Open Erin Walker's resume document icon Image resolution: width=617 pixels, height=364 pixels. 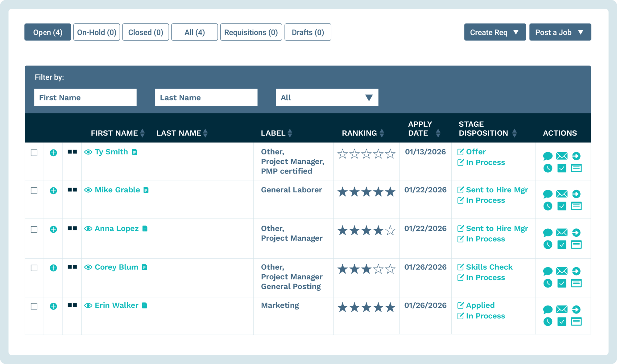(144, 305)
